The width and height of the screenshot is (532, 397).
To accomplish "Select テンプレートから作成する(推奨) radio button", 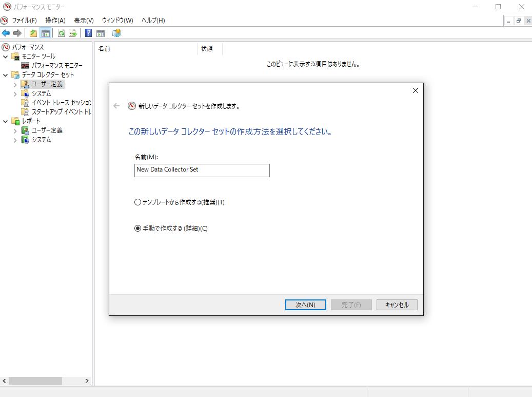I will [x=138, y=202].
